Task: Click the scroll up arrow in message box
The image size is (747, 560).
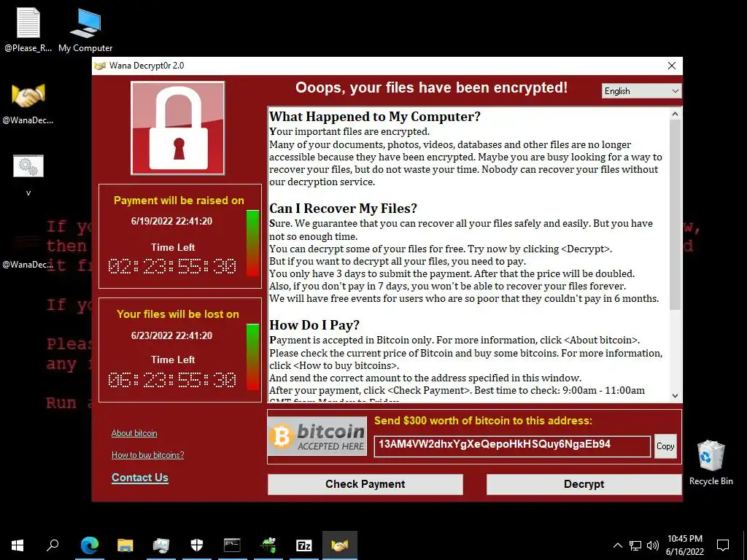Action: click(675, 114)
